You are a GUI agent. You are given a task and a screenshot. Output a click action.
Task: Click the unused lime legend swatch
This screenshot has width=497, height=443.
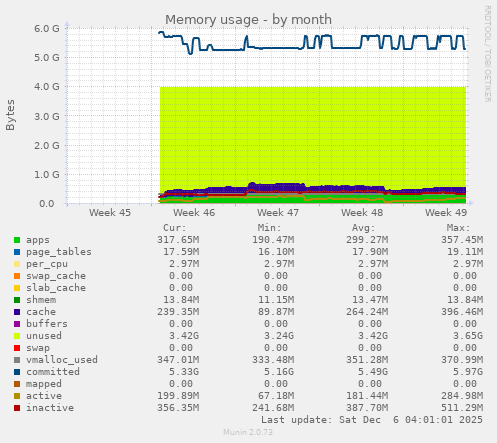17,336
